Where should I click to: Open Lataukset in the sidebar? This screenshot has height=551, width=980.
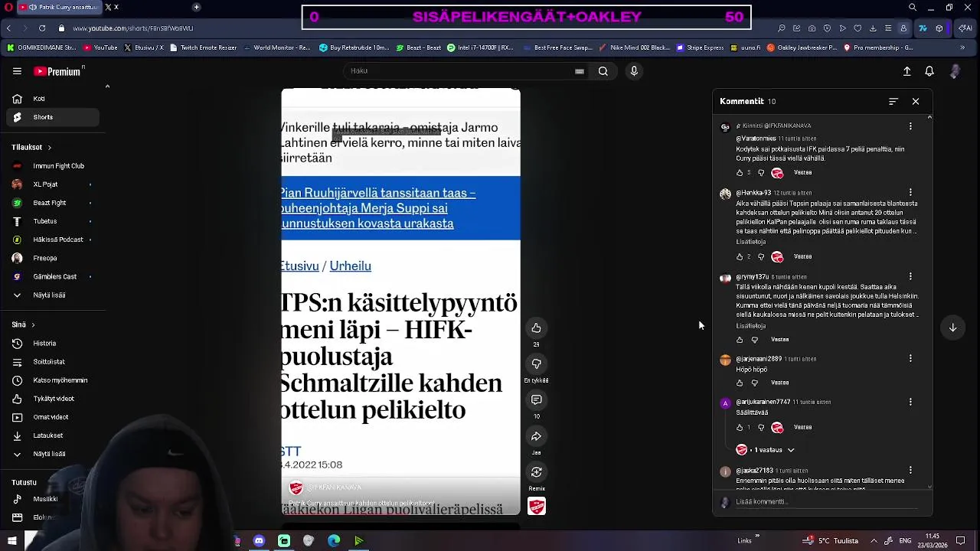tap(52, 435)
